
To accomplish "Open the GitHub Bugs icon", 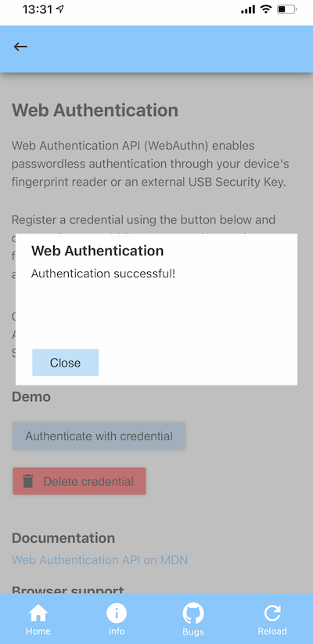I will click(192, 613).
